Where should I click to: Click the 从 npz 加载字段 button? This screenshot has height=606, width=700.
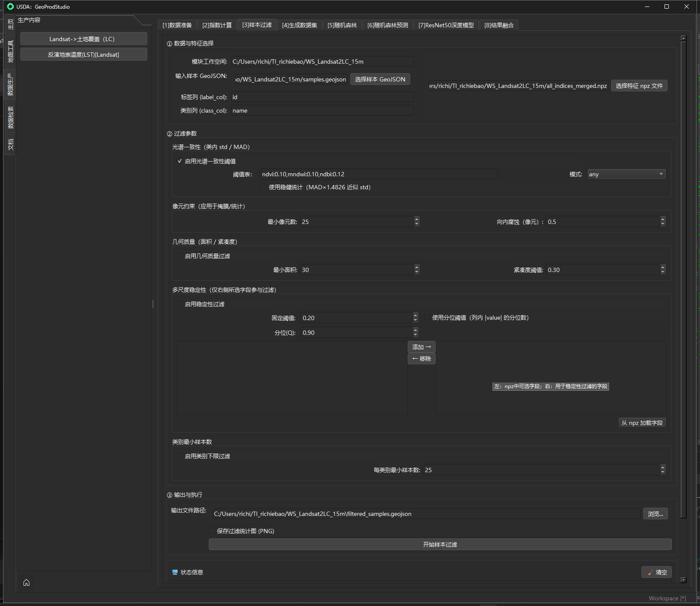[x=642, y=423]
